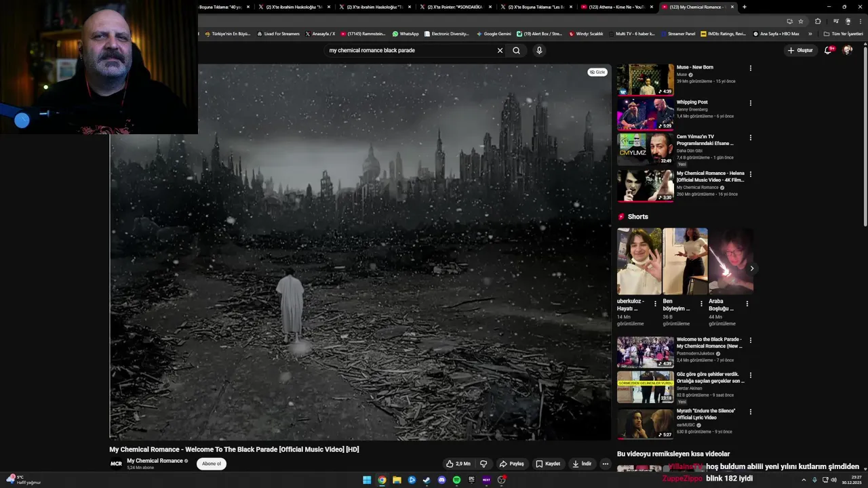Bookmark this page with the star icon
The image size is (868, 488).
(x=801, y=21)
